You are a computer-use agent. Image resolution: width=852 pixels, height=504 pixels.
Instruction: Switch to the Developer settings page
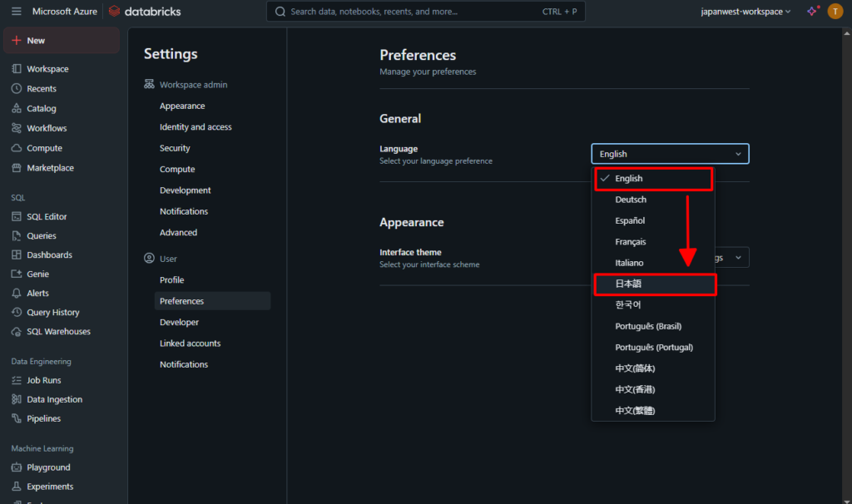(180, 322)
